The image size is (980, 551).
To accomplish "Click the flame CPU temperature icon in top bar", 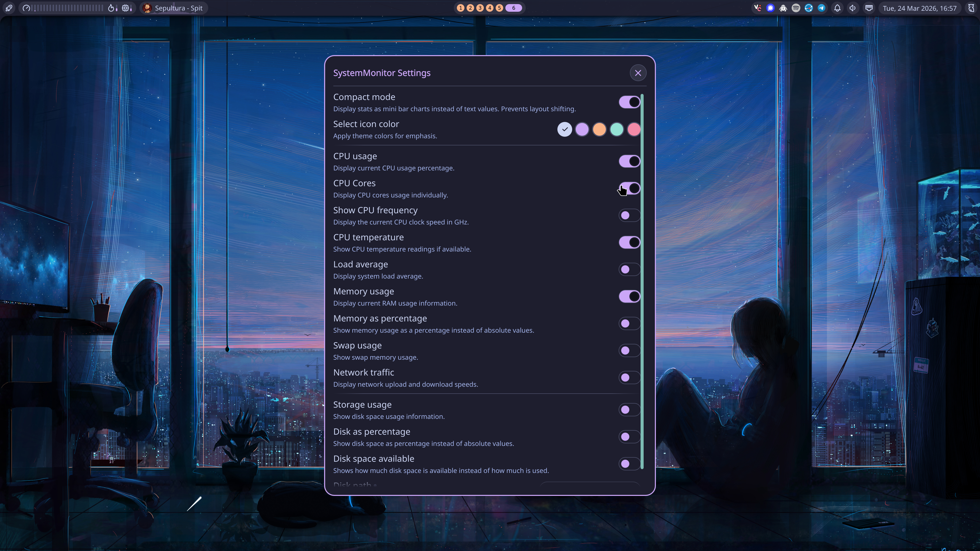I will [111, 8].
